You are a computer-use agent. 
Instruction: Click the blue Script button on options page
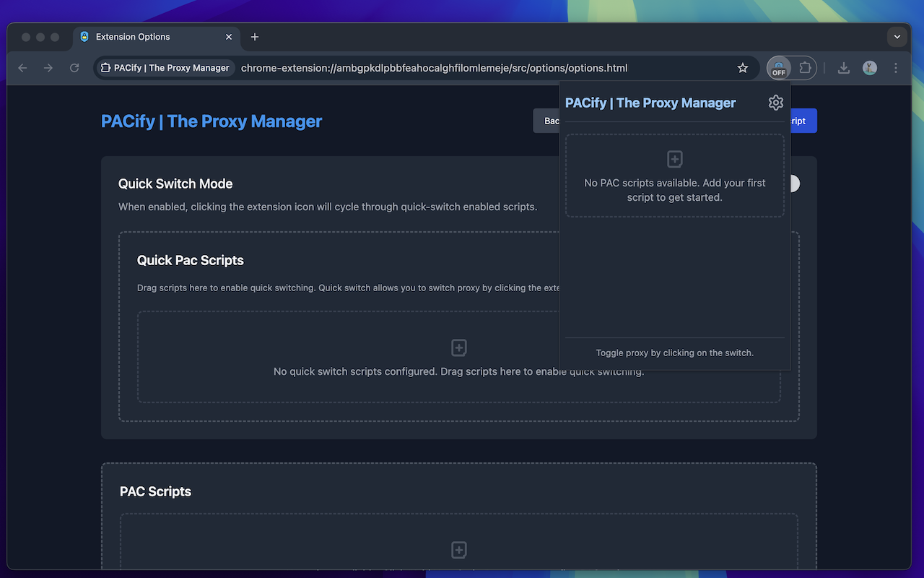pos(804,121)
